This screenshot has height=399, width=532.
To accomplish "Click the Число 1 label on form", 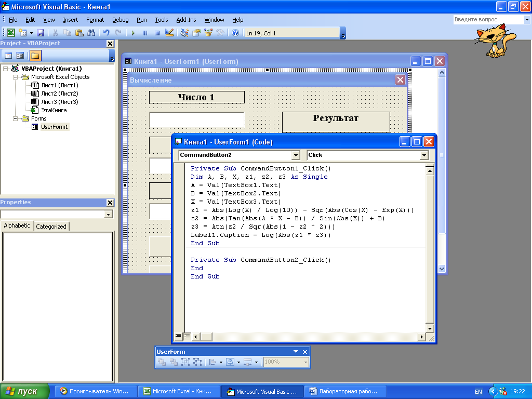I will [x=197, y=97].
